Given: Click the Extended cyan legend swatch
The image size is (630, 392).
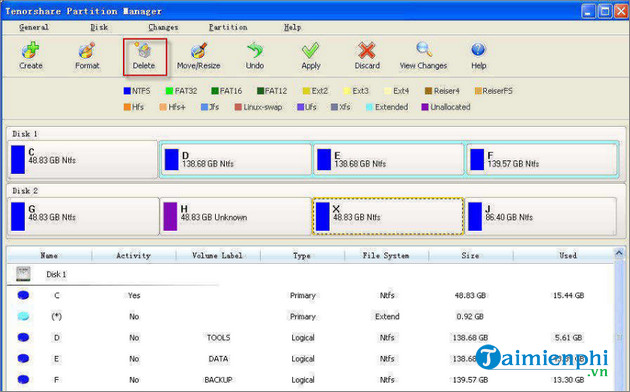Looking at the screenshot, I should pyautogui.click(x=369, y=107).
